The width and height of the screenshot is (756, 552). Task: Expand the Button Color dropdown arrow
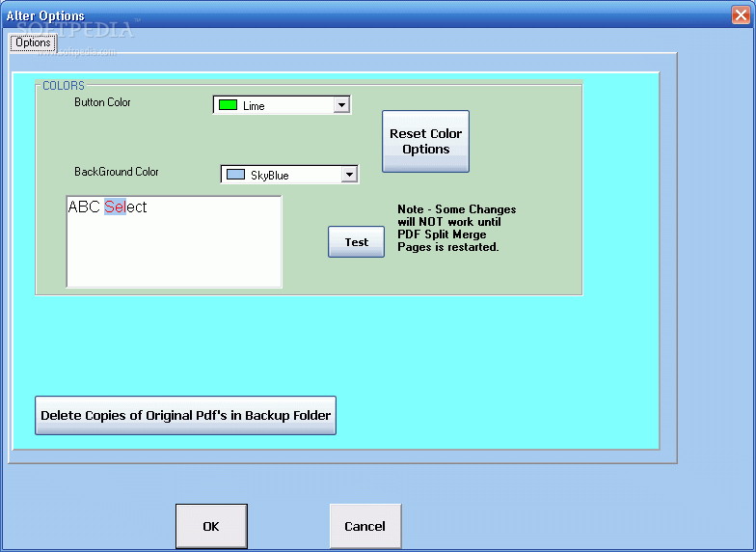(x=341, y=105)
